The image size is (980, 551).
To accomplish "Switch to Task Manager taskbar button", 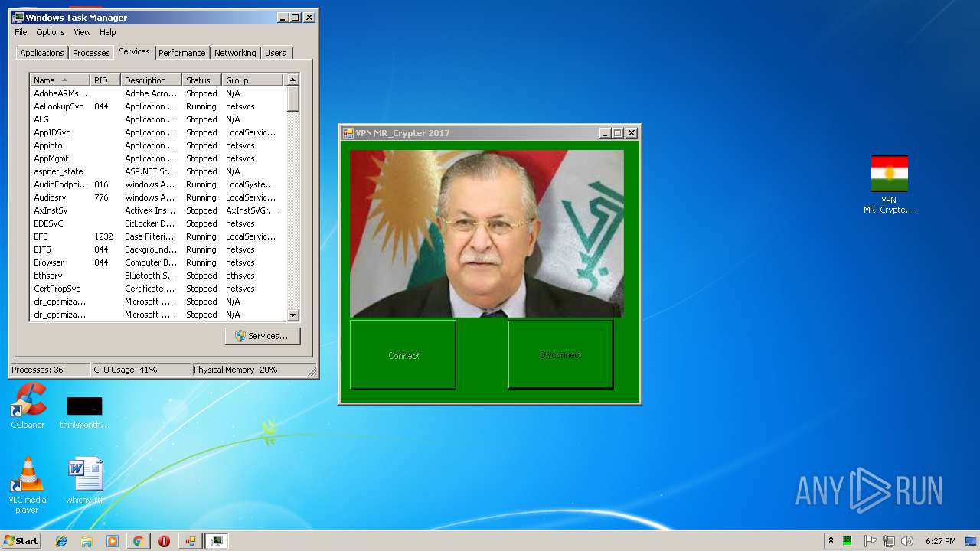I will [217, 541].
